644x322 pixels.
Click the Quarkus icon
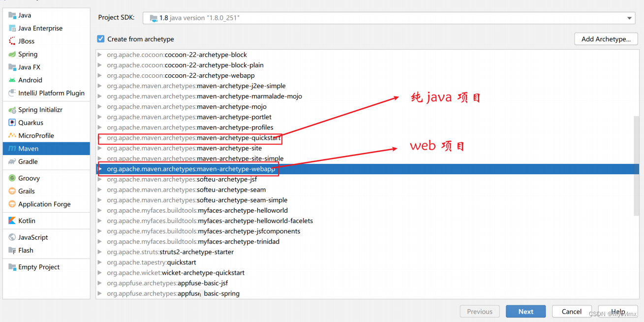pos(12,123)
